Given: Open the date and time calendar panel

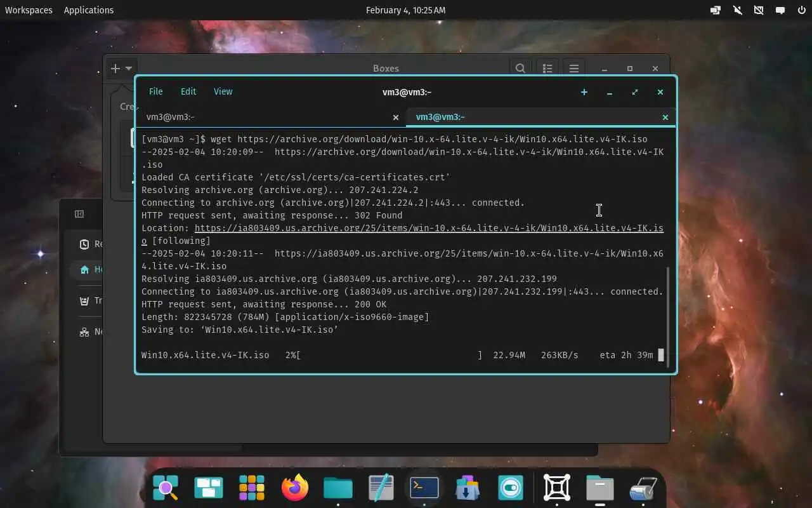Looking at the screenshot, I should click(x=406, y=10).
